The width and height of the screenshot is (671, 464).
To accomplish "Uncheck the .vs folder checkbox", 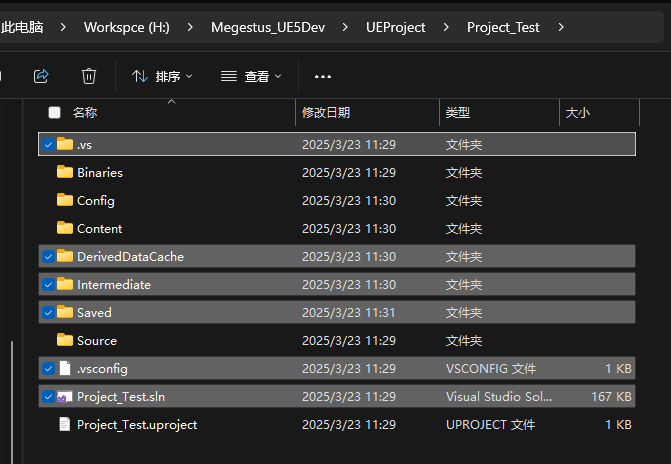I will [48, 145].
